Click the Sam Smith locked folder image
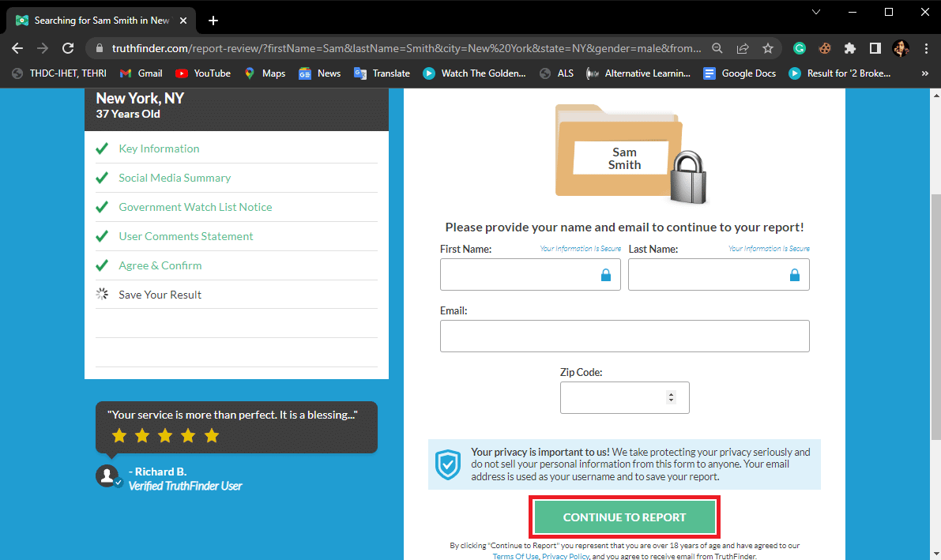 tap(630, 154)
